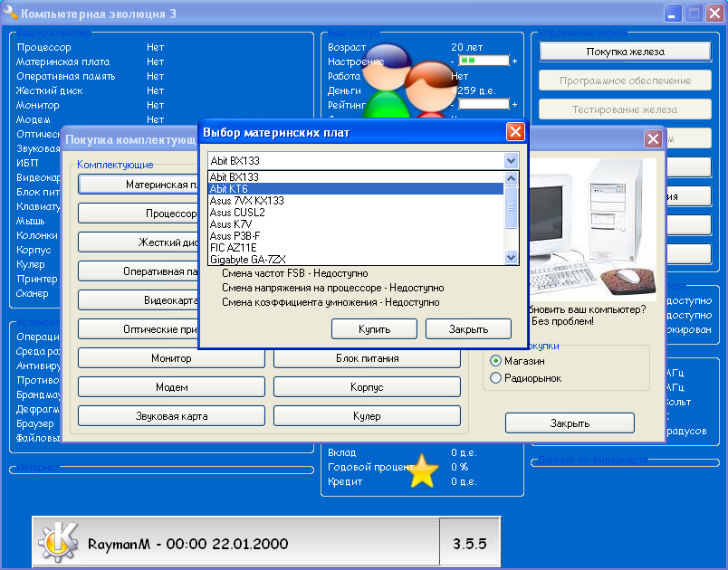Select FIC AZ11E list entry
728x570 pixels.
[233, 247]
